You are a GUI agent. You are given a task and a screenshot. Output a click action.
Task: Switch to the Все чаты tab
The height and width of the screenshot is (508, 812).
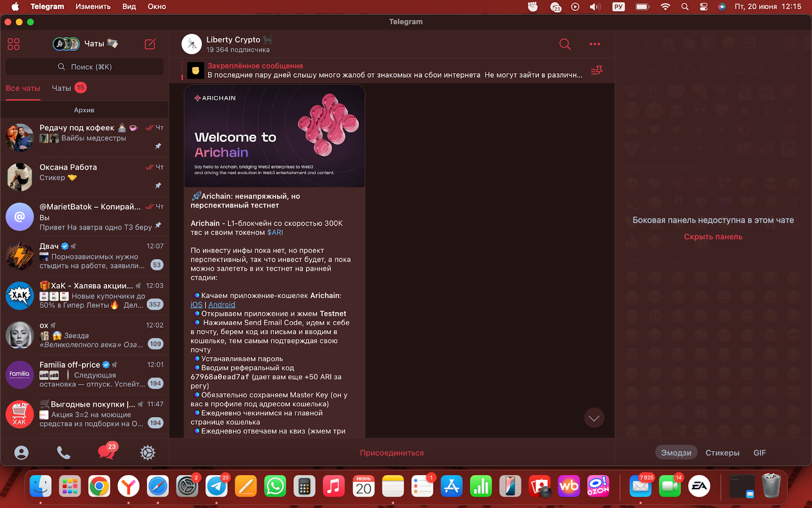(x=23, y=88)
